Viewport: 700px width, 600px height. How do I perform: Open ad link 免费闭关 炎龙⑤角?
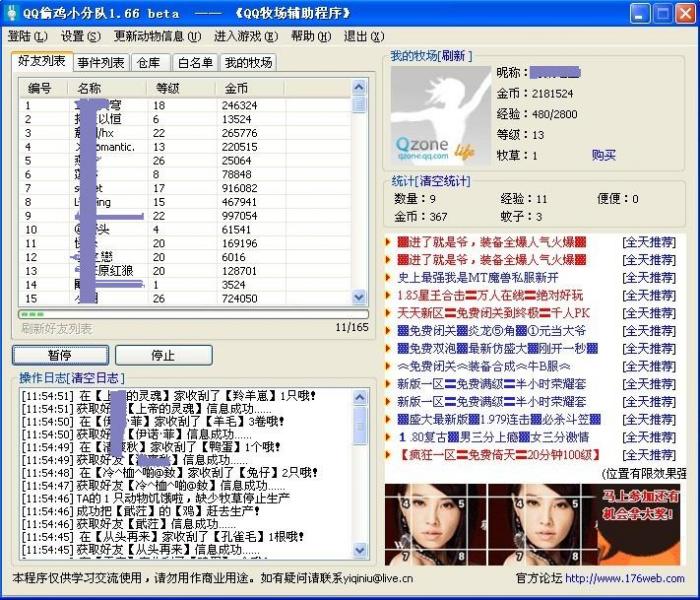[491, 331]
